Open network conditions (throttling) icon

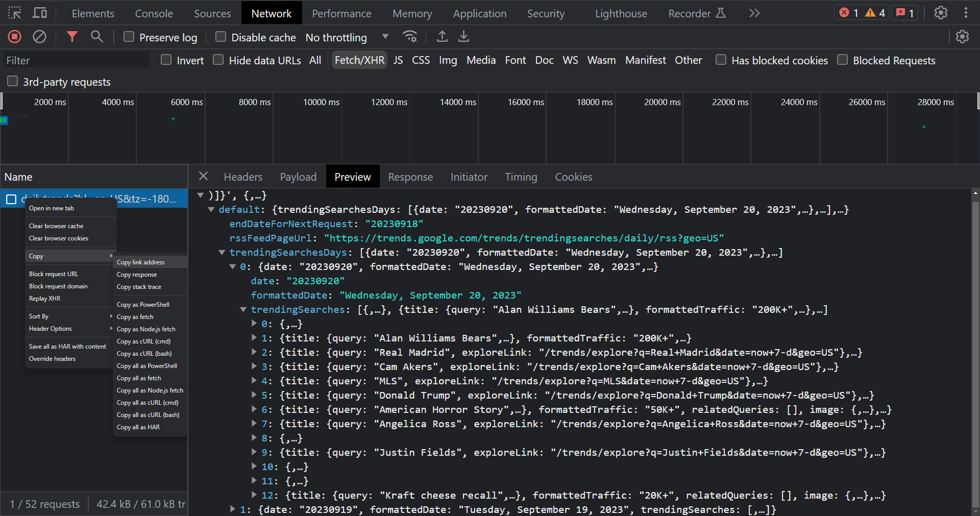click(410, 36)
